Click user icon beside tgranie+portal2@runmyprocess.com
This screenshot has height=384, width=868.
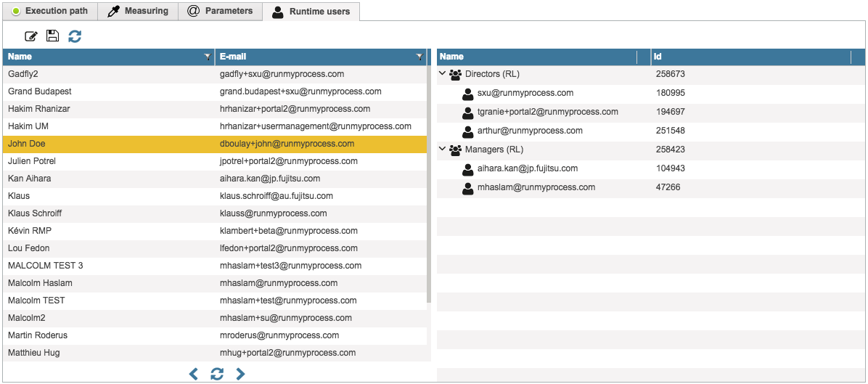(x=468, y=113)
